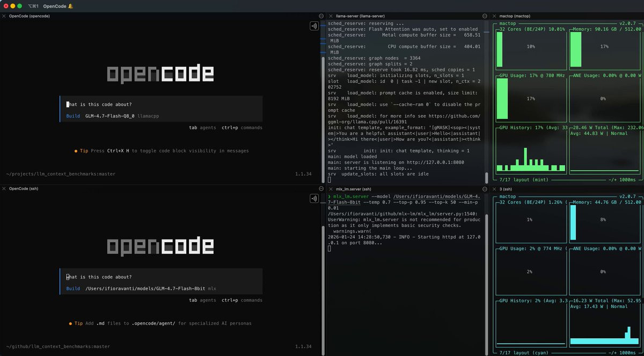
Task: Click the /Users/ifioravanti/models/GLM-4.7-Flash-8bit model path in OpenCode
Action: tap(145, 289)
